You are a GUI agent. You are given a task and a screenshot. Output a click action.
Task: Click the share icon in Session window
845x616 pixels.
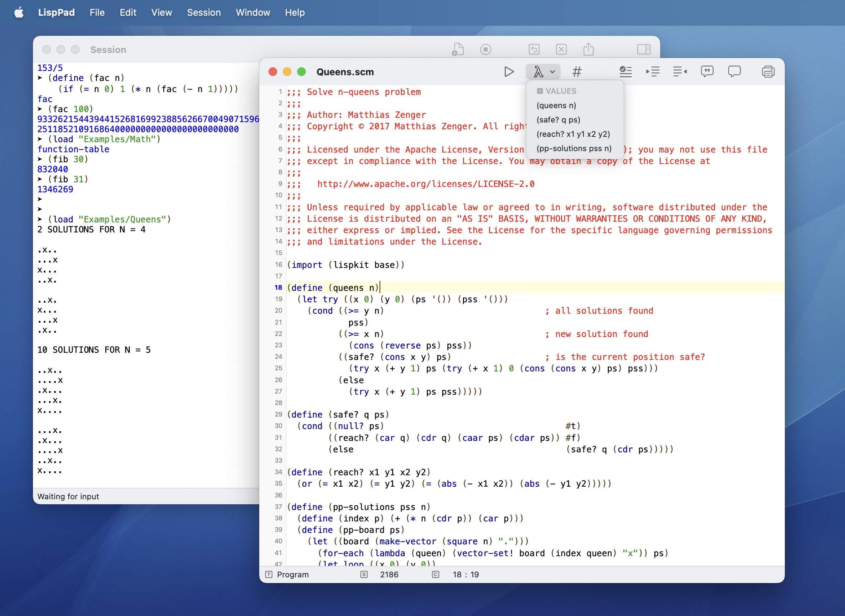click(588, 49)
